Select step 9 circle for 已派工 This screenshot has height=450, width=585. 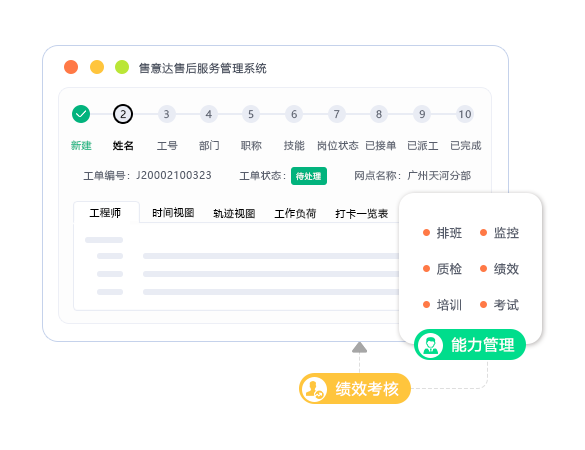pos(422,114)
